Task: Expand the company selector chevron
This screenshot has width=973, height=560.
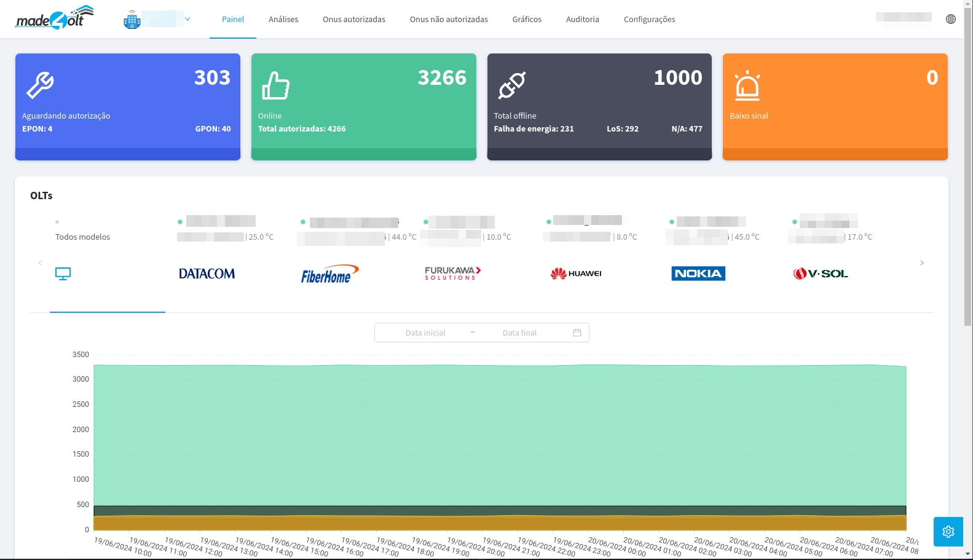Action: click(x=187, y=19)
